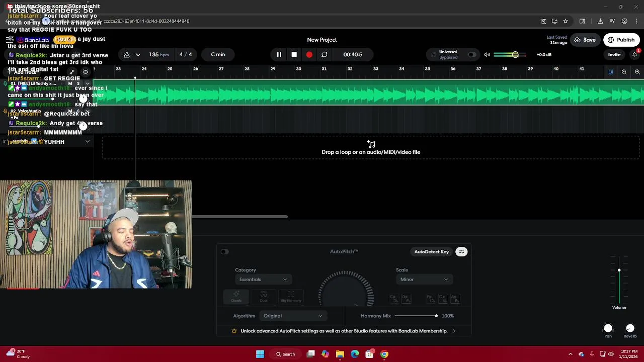Mute the 02 Voice/Audio track
This screenshot has width=644, height=362.
tap(71, 111)
